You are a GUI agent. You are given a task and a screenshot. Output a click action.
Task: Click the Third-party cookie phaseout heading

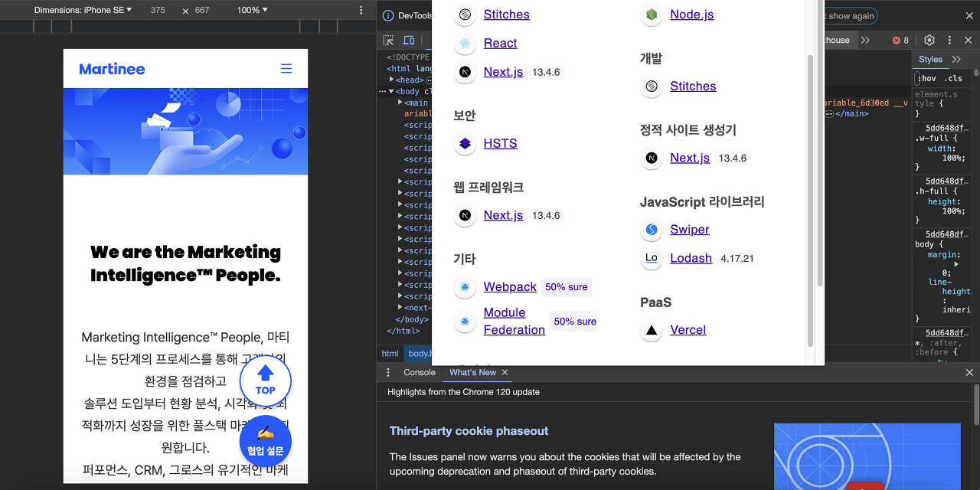point(469,431)
